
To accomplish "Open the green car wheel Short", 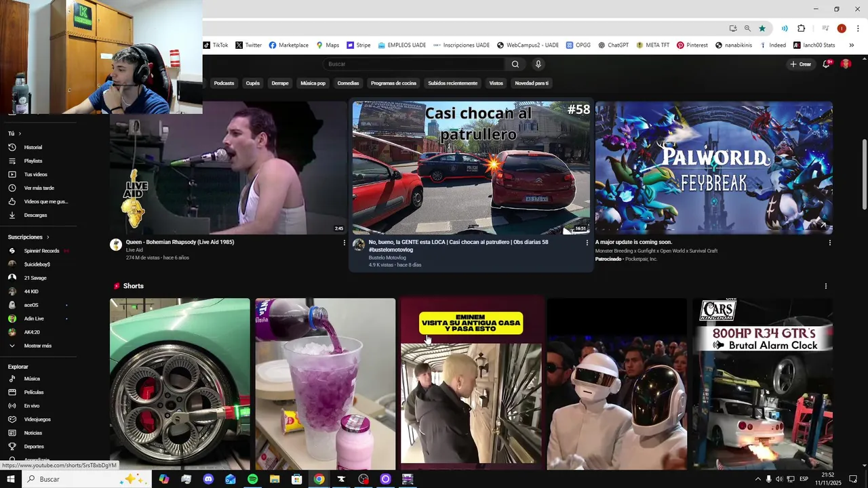I will tap(180, 384).
